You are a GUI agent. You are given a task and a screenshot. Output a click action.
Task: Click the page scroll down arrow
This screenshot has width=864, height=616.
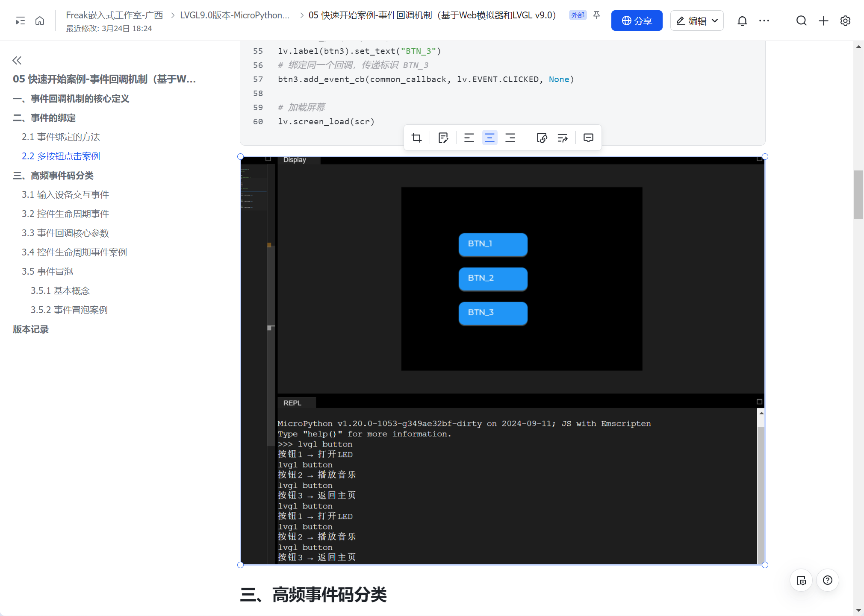858,610
